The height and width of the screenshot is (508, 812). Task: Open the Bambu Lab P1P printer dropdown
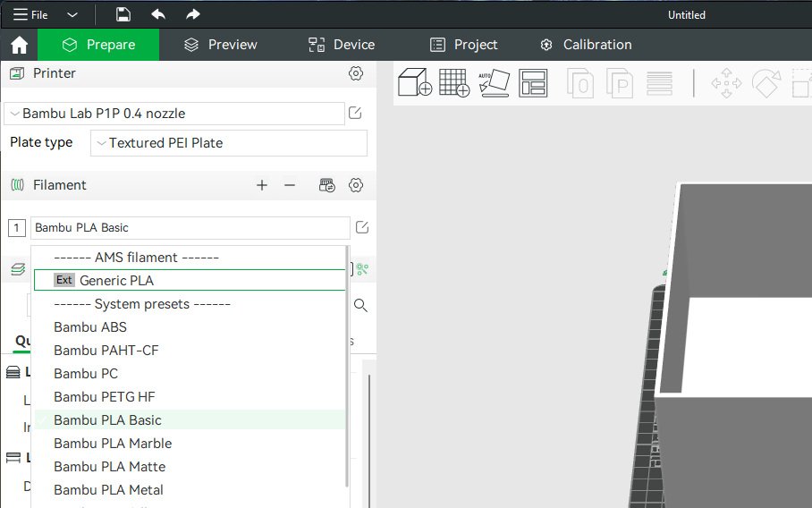tap(174, 114)
